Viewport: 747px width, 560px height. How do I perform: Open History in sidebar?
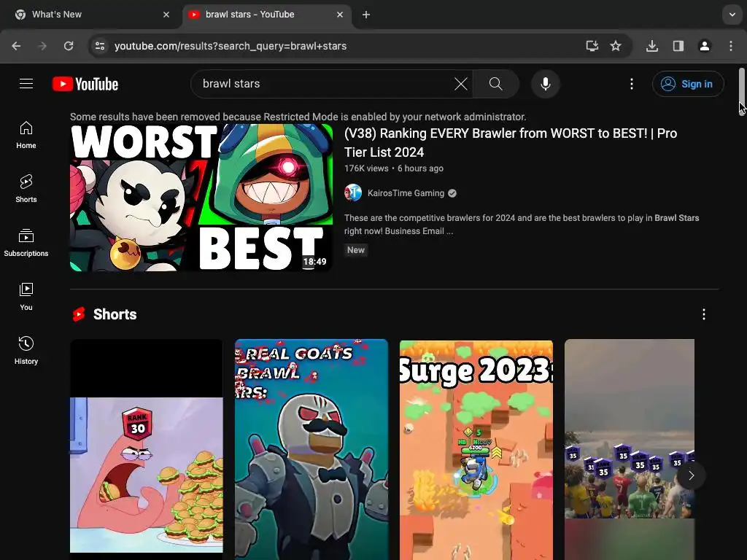pos(26,350)
